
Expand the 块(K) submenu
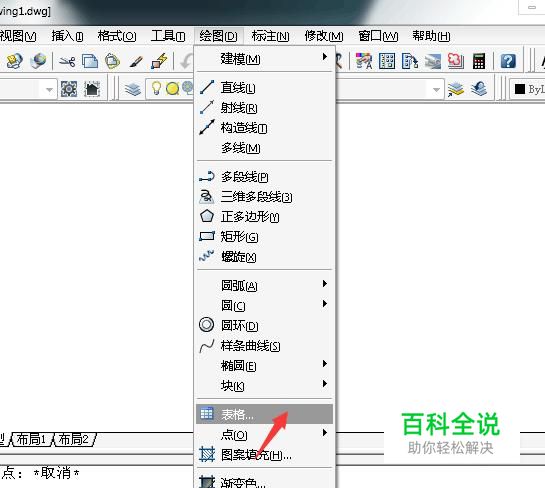(x=265, y=385)
